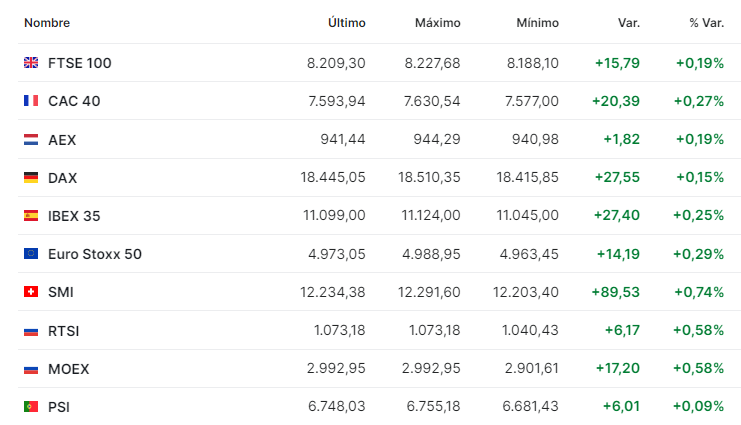Open the MOEX index link
The image size is (741, 425).
click(x=68, y=369)
